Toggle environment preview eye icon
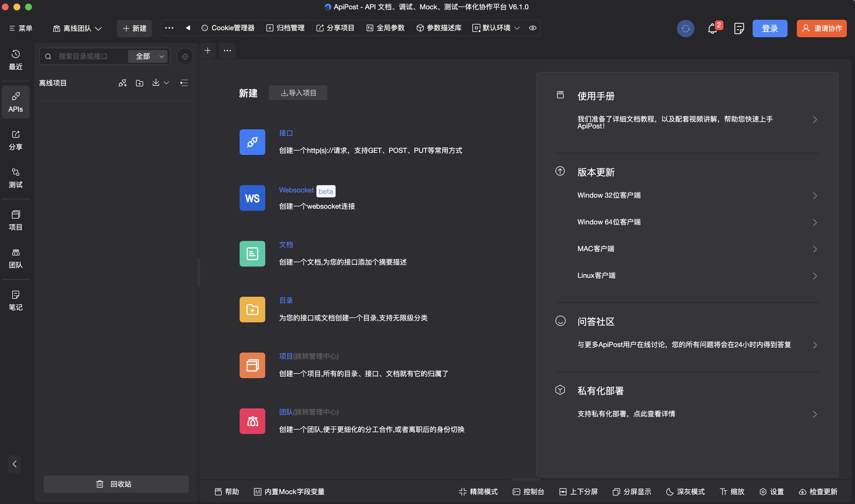This screenshot has height=504, width=855. tap(532, 28)
